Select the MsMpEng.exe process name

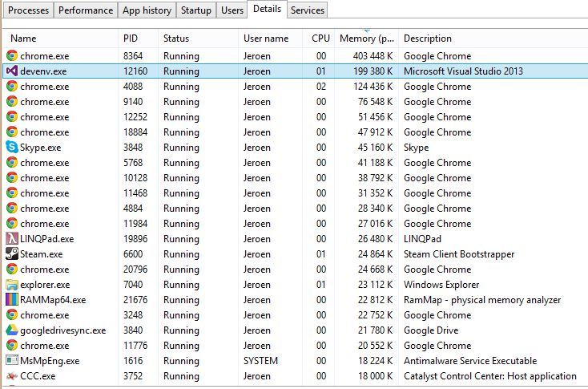pyautogui.click(x=50, y=361)
